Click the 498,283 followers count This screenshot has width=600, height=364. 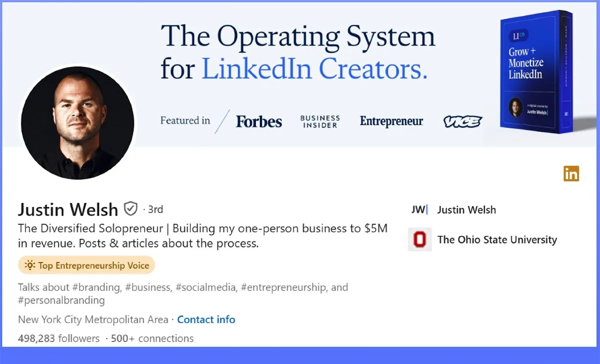click(59, 338)
